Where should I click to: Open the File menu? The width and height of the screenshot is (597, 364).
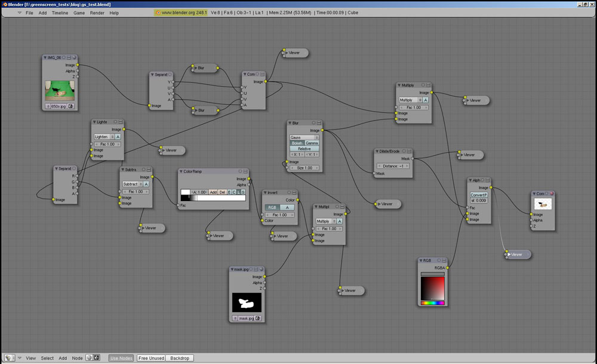pyautogui.click(x=29, y=13)
